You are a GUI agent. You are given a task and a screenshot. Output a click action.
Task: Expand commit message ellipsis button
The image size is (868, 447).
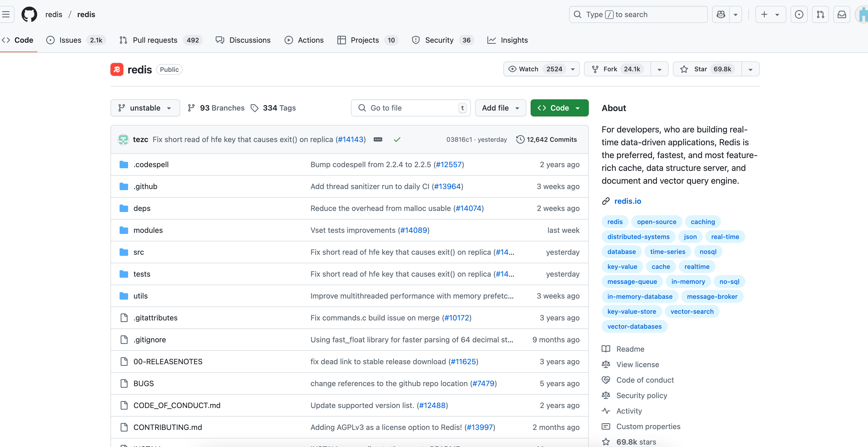pyautogui.click(x=378, y=140)
